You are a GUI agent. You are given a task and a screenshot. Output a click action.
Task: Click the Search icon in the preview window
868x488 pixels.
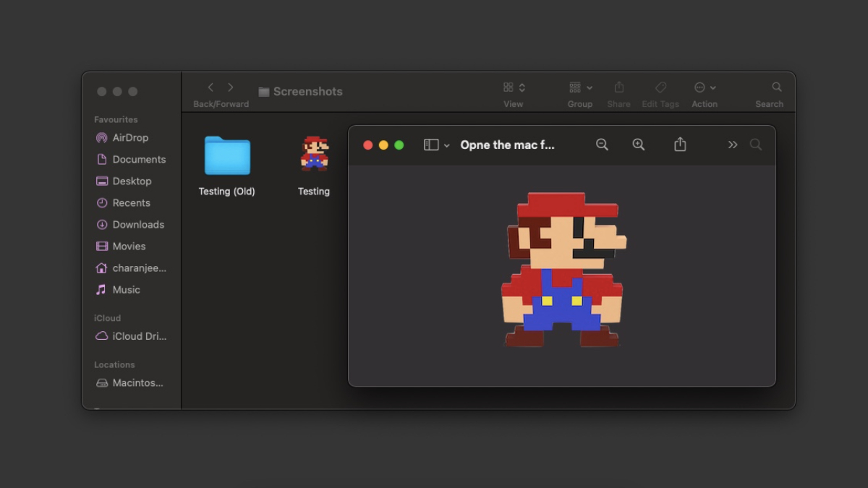coord(756,145)
